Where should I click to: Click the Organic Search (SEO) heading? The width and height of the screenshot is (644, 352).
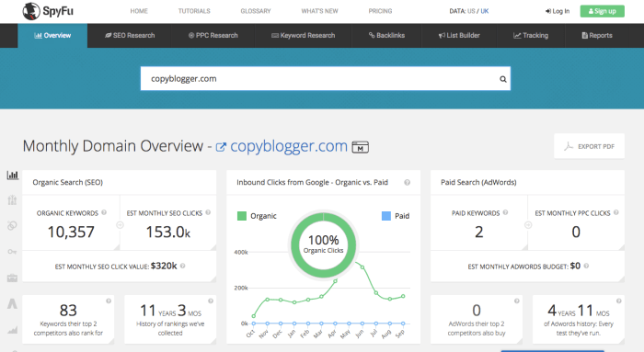(68, 182)
